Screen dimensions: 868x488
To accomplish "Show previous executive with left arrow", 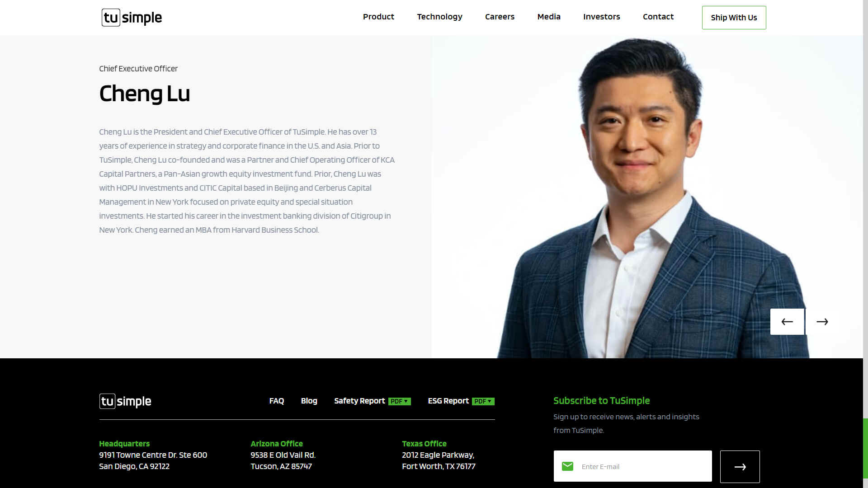I will tap(787, 322).
